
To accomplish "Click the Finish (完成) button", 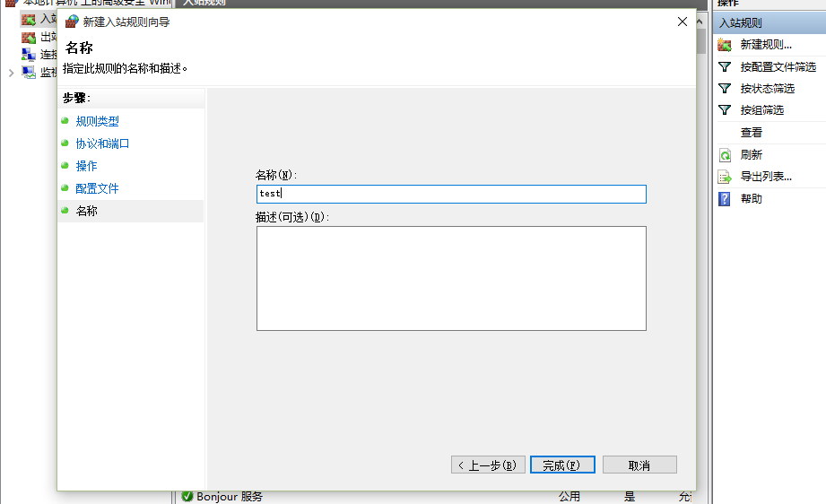I will click(x=562, y=465).
